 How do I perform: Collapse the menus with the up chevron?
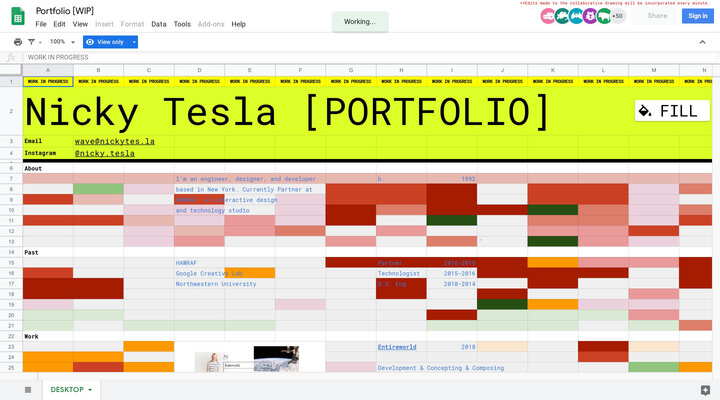point(706,42)
